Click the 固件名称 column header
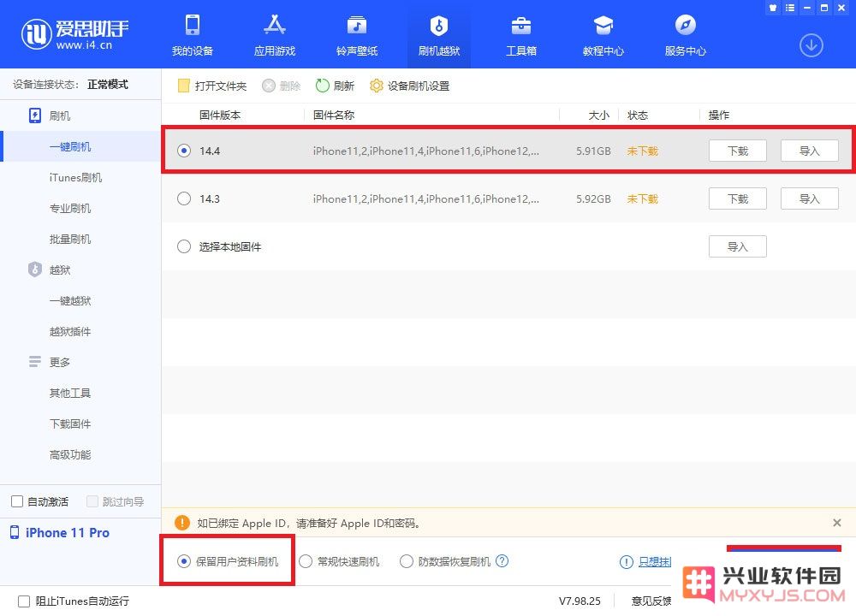 pos(334,115)
